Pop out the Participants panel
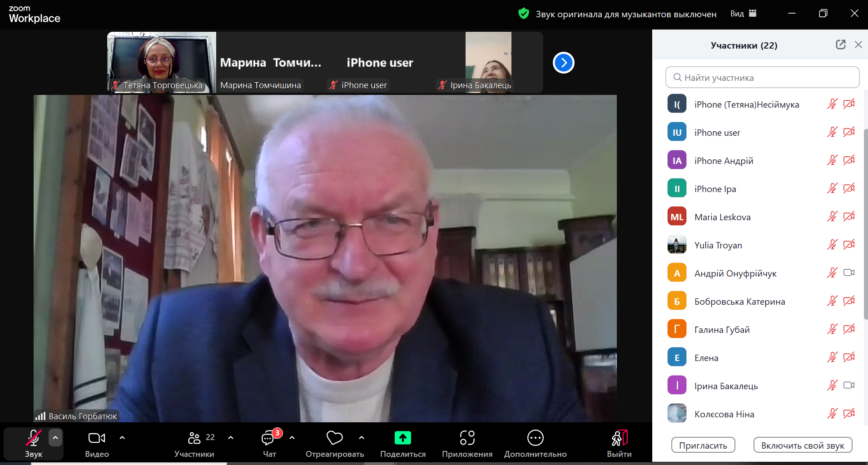The width and height of the screenshot is (868, 465). 840,45
